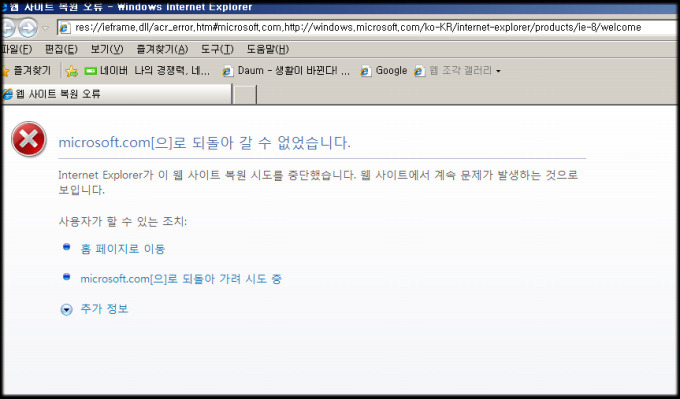
Task: Open the 네이버 favorites bar link
Action: [147, 70]
